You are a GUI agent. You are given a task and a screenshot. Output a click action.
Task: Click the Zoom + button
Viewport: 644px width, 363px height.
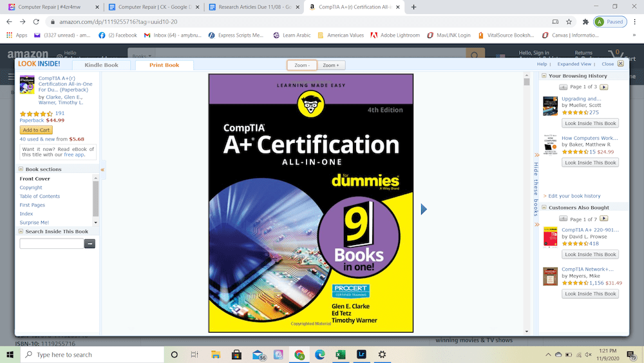pyautogui.click(x=330, y=65)
